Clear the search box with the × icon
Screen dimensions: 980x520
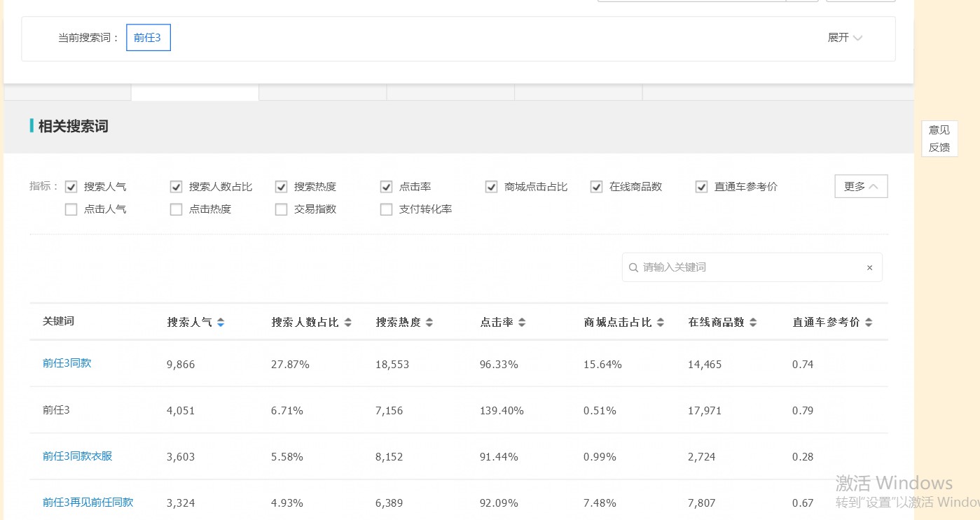869,267
